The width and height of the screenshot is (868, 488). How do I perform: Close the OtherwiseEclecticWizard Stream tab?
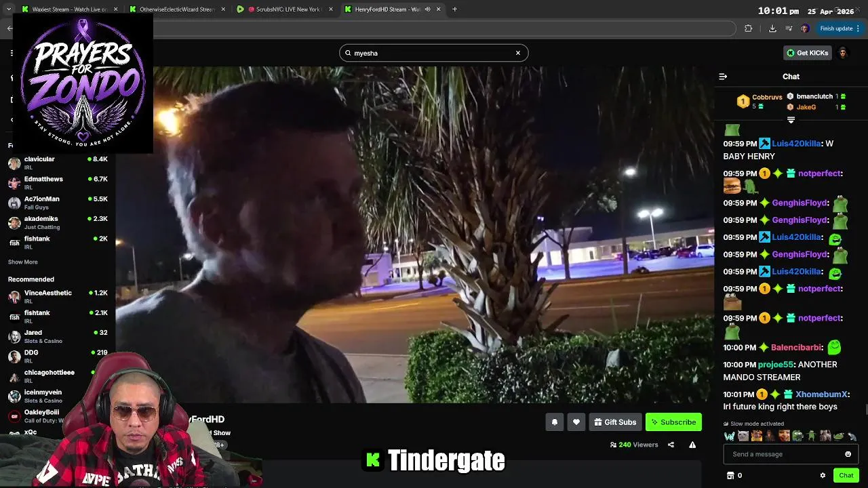click(x=223, y=9)
